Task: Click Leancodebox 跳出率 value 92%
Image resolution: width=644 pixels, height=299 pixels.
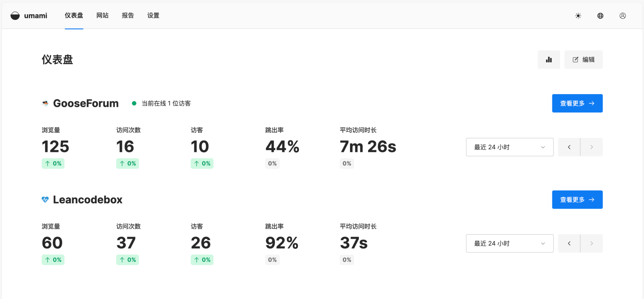Action: click(282, 243)
